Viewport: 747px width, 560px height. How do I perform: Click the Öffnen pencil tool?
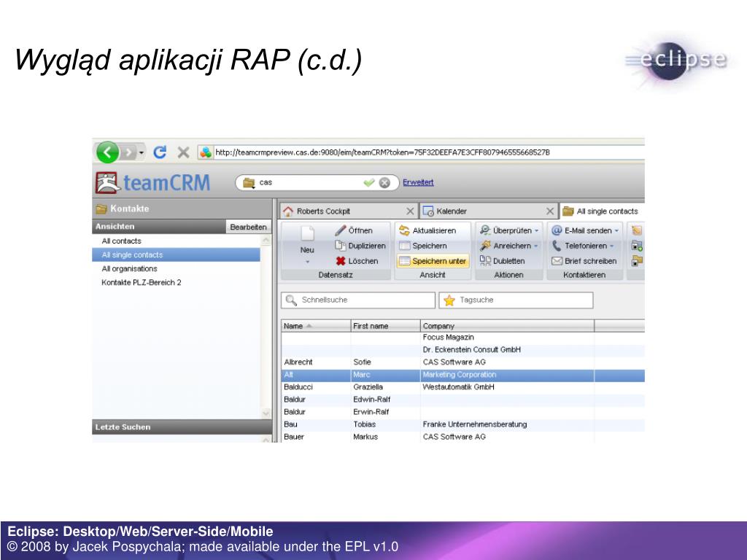(354, 230)
